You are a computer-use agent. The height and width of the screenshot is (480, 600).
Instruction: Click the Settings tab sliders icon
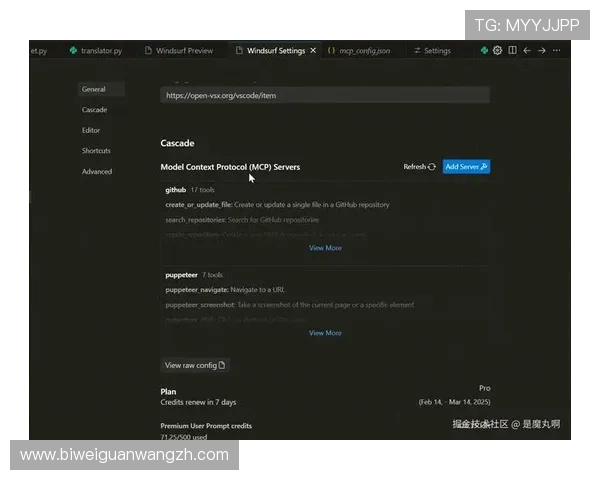417,51
